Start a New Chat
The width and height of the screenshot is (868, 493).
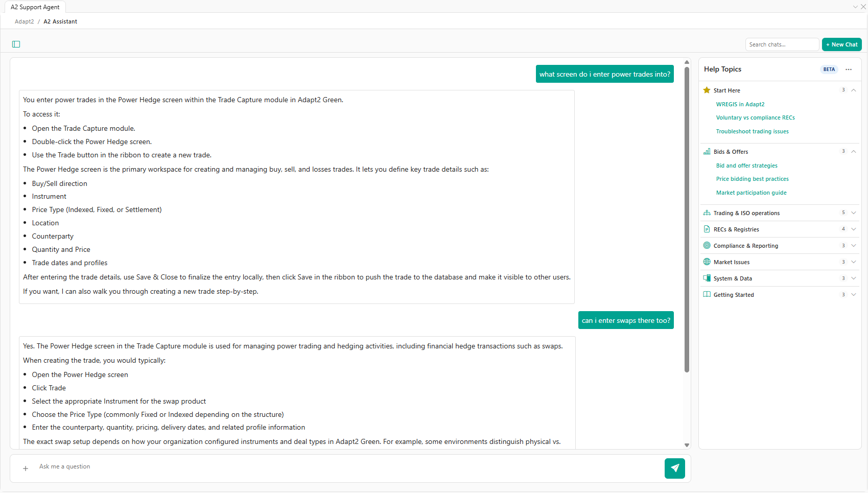click(x=842, y=44)
